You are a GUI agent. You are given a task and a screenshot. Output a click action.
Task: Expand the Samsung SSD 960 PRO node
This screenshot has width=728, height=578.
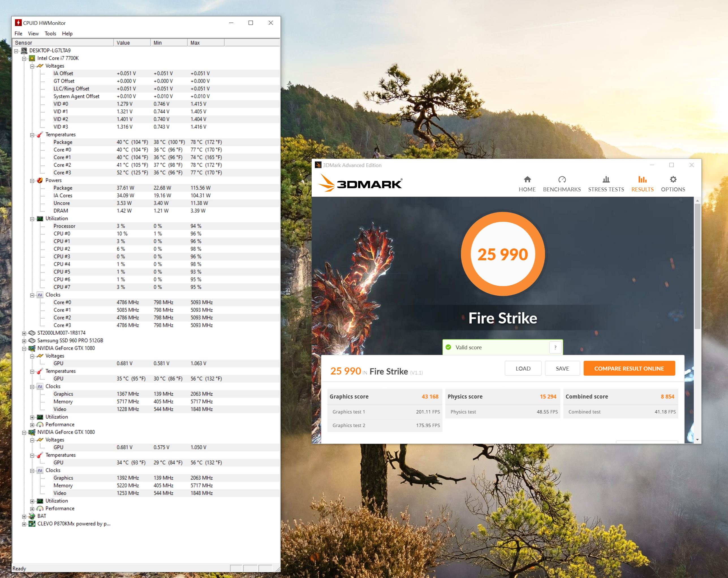click(24, 341)
